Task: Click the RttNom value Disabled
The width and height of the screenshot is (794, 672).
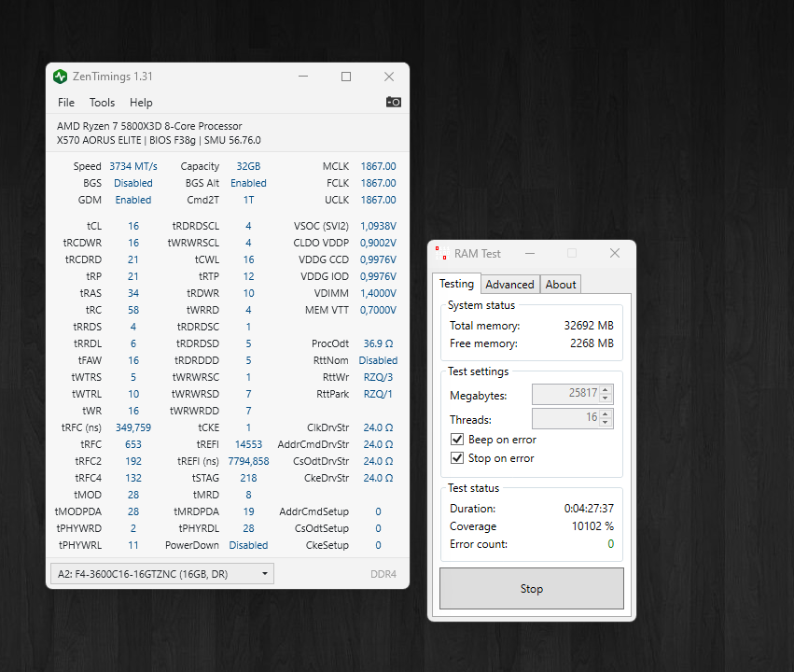Action: (378, 360)
